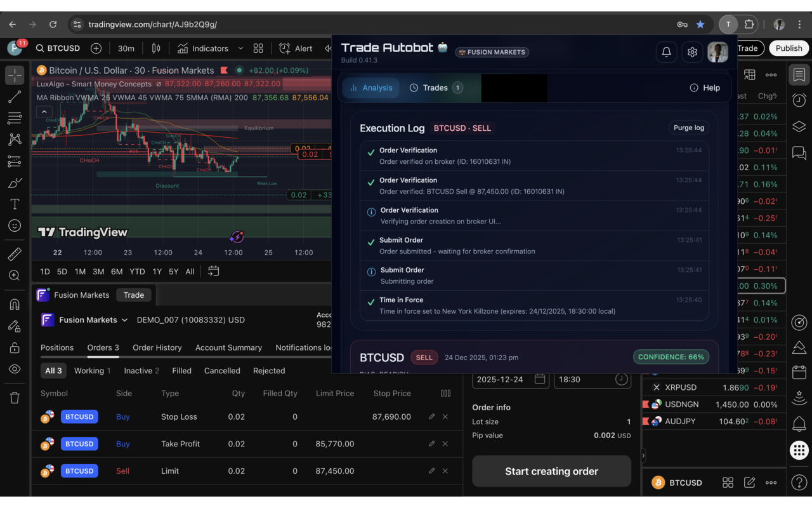
Task: Click the trash remove objects icon
Action: [x=15, y=398]
